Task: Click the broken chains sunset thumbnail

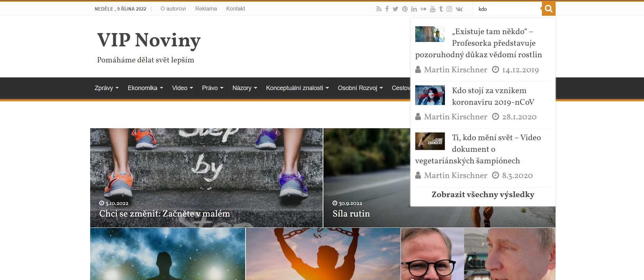Action: tap(323, 254)
